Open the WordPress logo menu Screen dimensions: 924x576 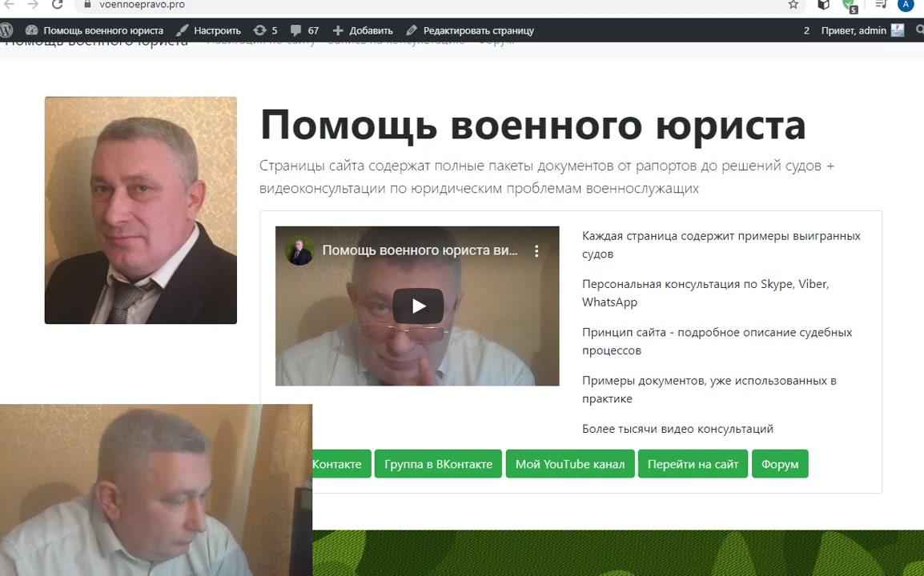tap(6, 30)
